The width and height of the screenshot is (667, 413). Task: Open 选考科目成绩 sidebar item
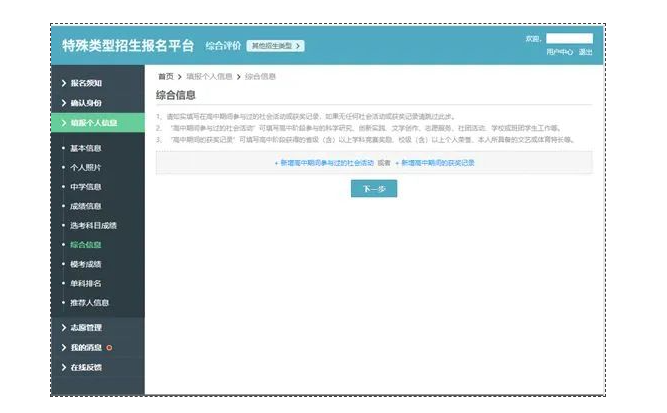93,225
